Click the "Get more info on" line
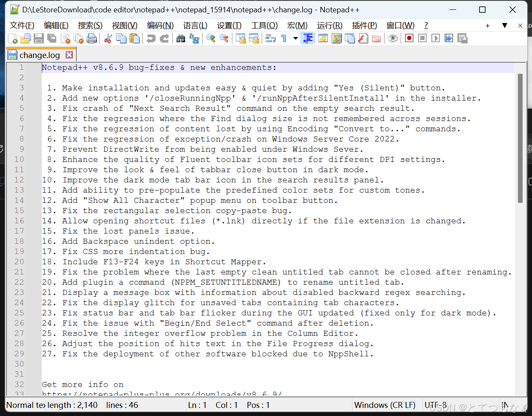This screenshot has width=532, height=416. pos(83,384)
